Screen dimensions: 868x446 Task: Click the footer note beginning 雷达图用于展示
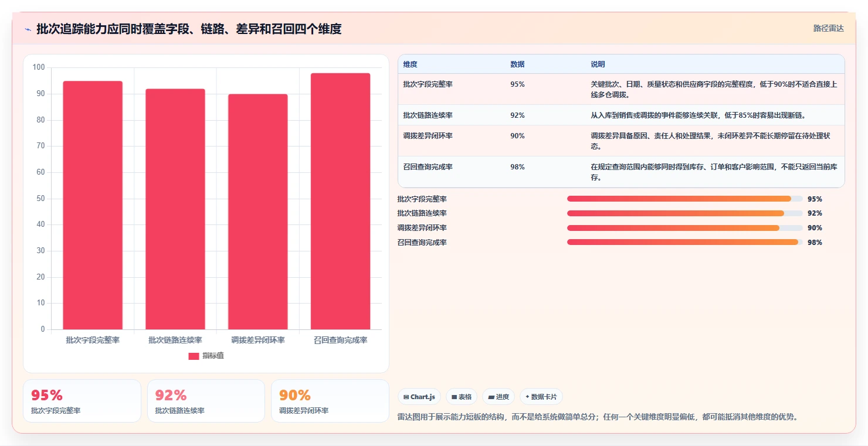click(598, 417)
